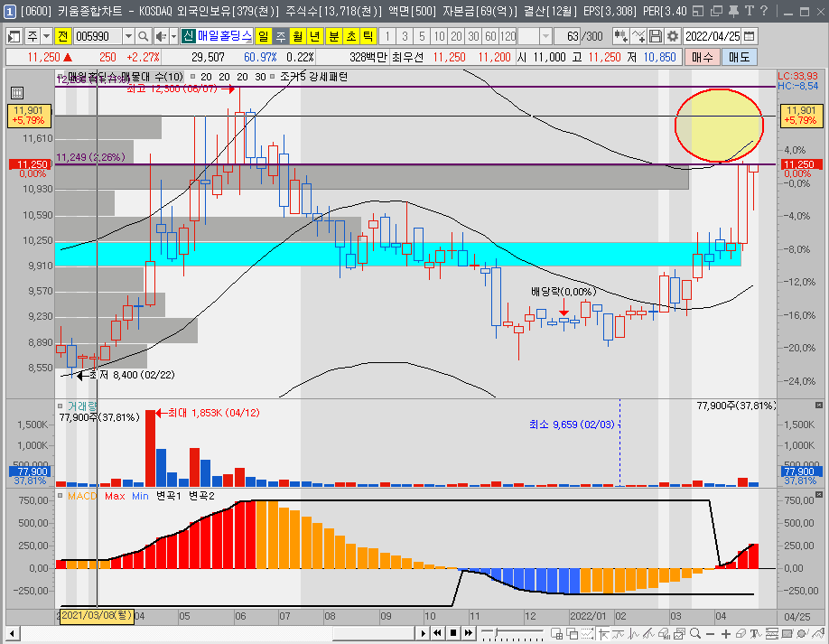This screenshot has width=829, height=644.
Task: Close the 거래량 volume panel
Action: click(819, 405)
